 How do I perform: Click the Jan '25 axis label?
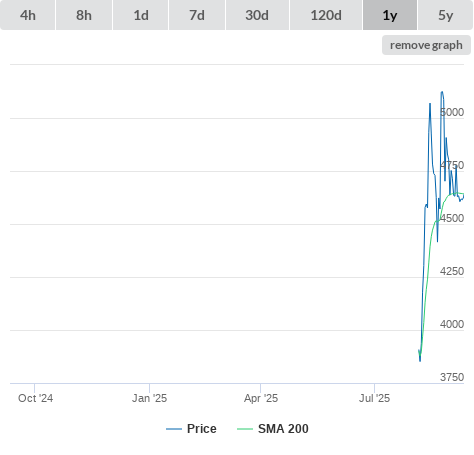click(149, 398)
